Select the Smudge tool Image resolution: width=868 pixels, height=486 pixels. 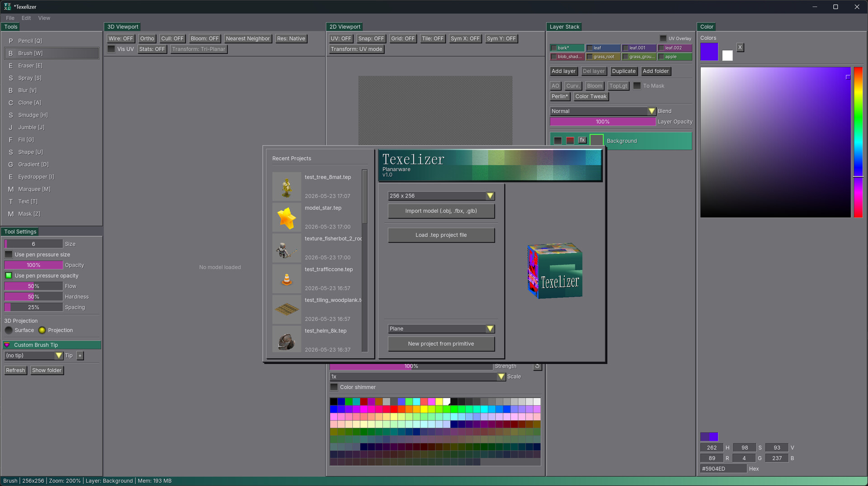click(x=52, y=115)
